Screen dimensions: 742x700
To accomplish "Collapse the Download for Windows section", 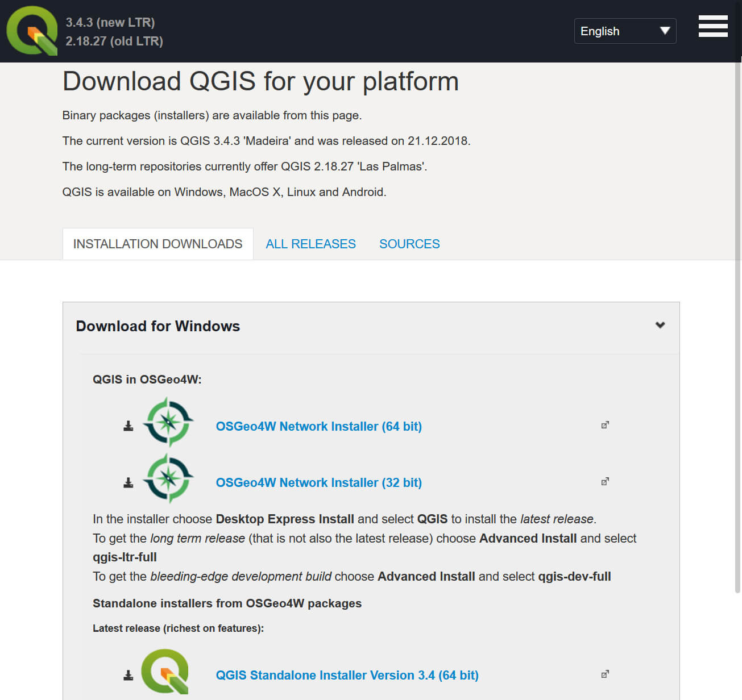I will tap(660, 325).
